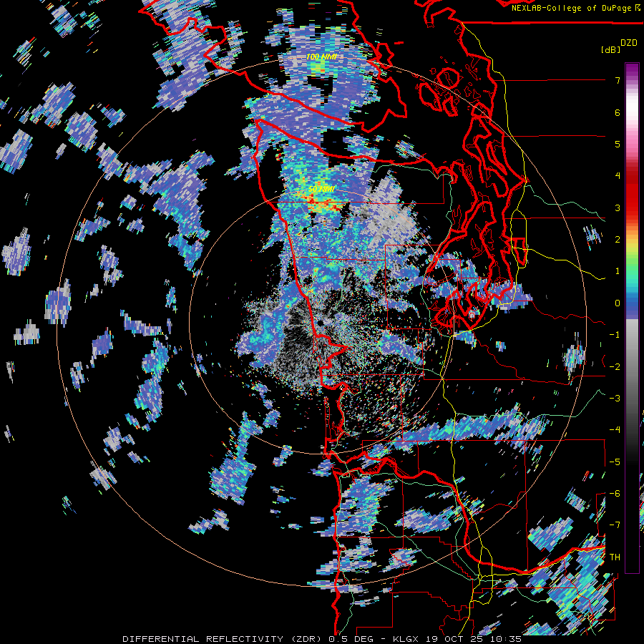Click legend value 7 on color scale
Screen dimensions: 644x644
pos(618,80)
